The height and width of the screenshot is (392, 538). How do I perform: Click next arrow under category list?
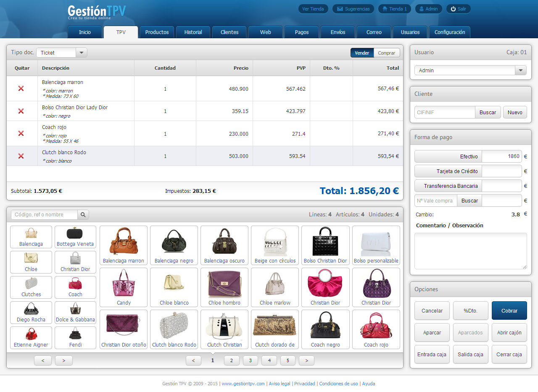point(64,360)
